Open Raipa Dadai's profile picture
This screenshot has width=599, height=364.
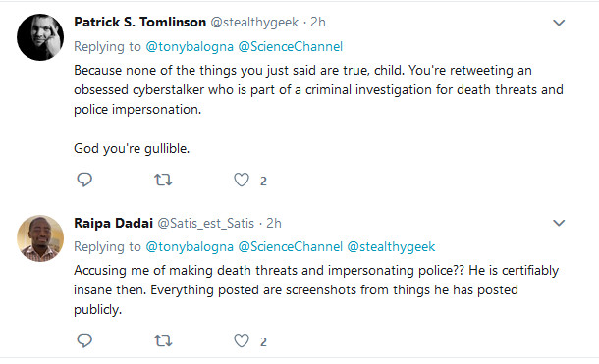pyautogui.click(x=40, y=238)
